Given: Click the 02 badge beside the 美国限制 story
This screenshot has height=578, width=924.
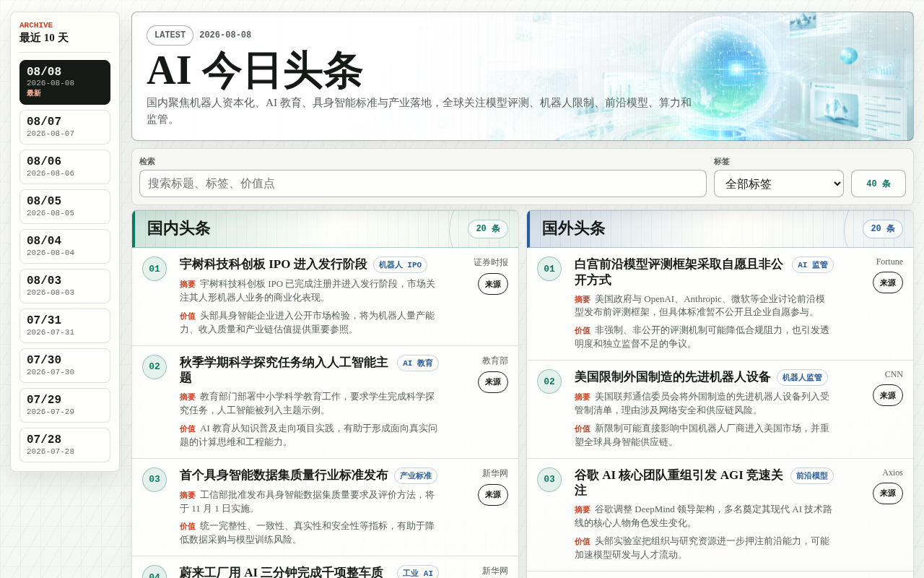Looking at the screenshot, I should [549, 381].
